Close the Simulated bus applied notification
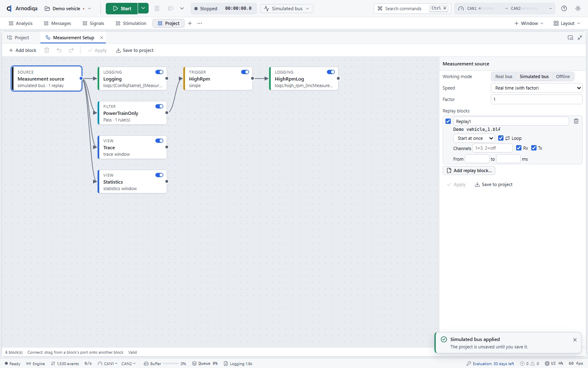The height and width of the screenshot is (368, 588). click(575, 340)
